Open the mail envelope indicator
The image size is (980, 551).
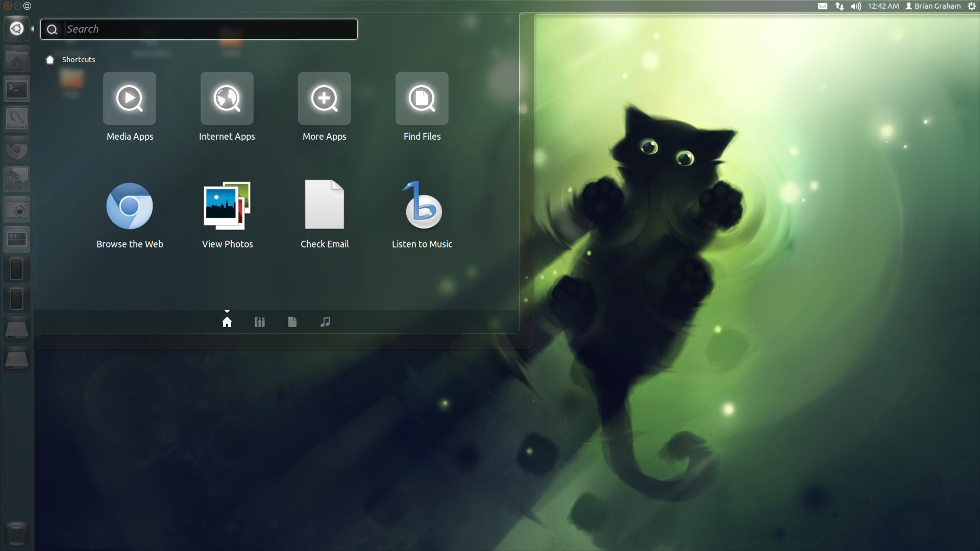(823, 6)
